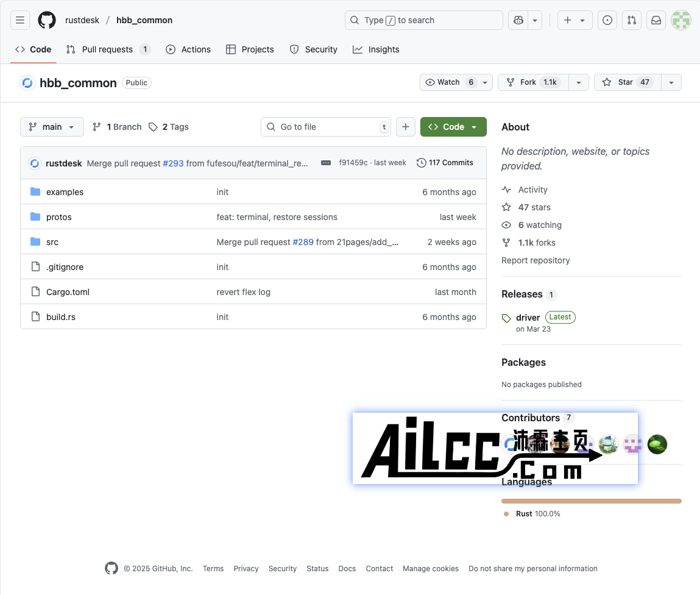The image size is (700, 595).
Task: Open the protos folder
Action: 59,217
